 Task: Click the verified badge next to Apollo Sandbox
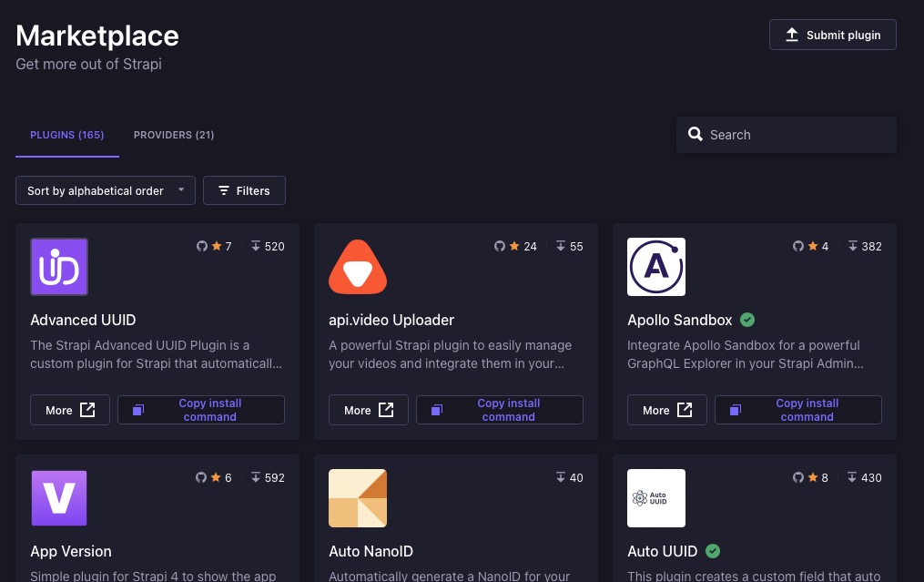747,320
